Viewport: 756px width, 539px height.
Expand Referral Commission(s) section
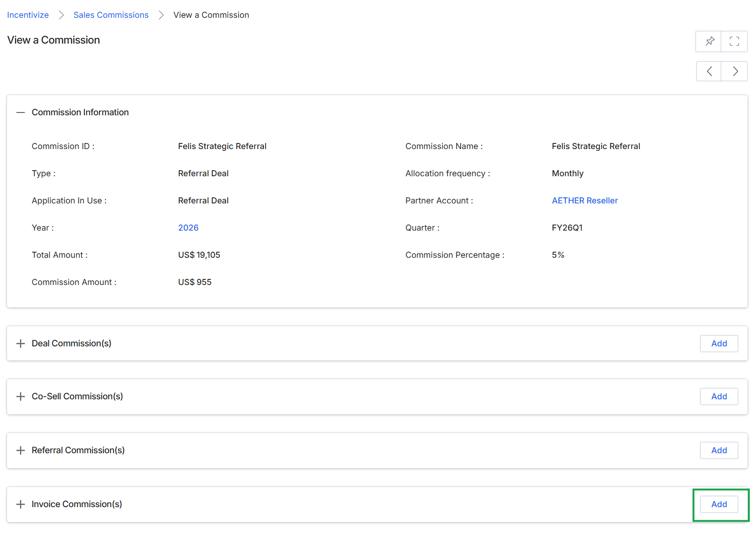(21, 450)
